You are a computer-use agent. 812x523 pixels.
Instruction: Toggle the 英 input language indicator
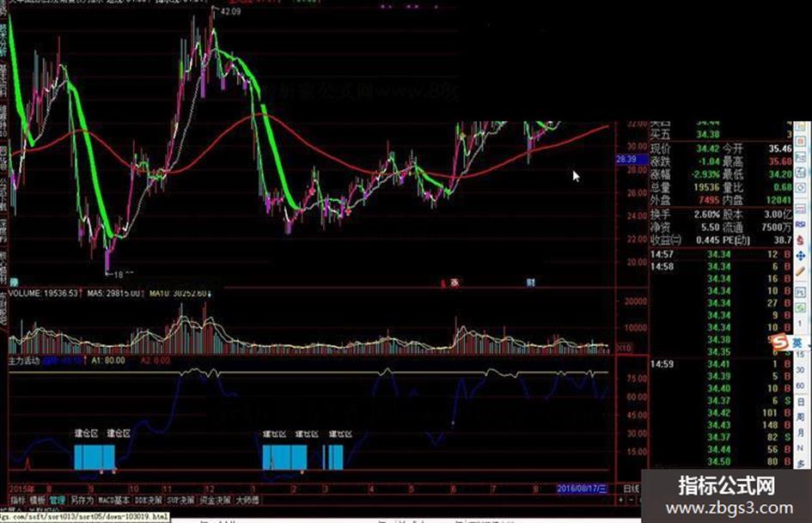797,343
